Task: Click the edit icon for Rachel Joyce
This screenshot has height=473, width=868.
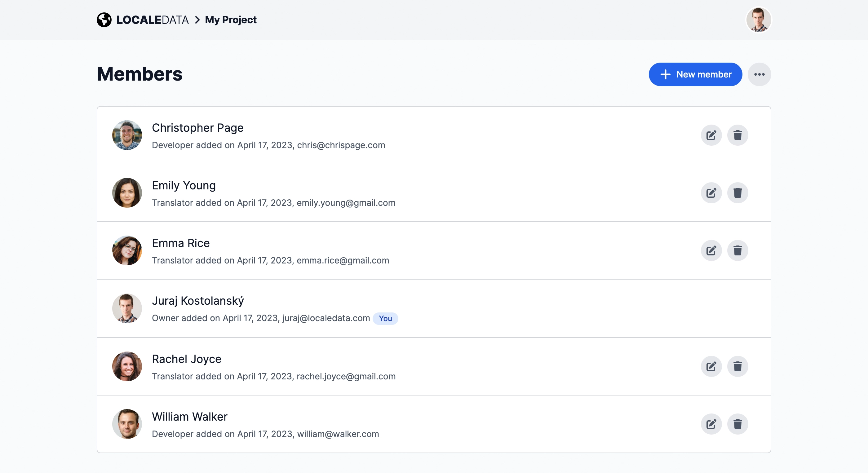Action: [711, 366]
